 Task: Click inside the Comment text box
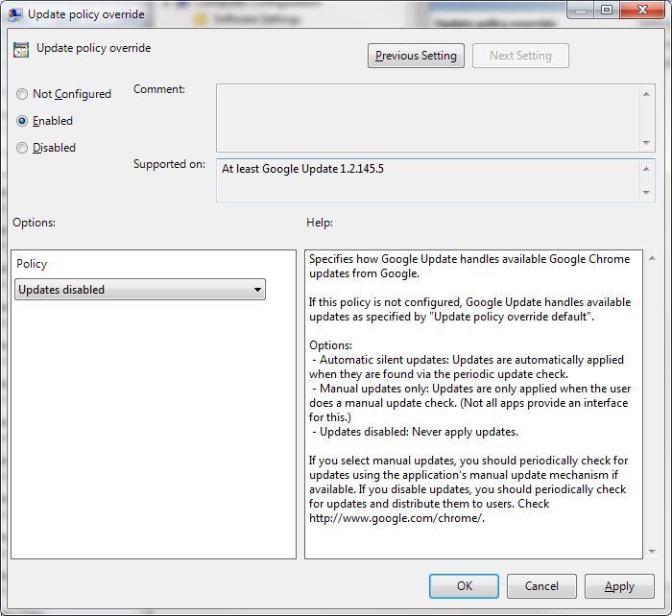tap(428, 118)
